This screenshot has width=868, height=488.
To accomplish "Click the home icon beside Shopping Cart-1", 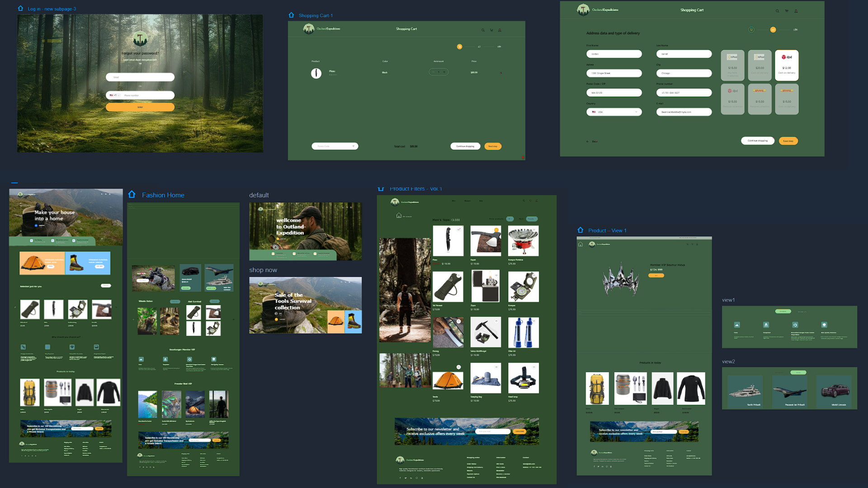I will coord(291,15).
